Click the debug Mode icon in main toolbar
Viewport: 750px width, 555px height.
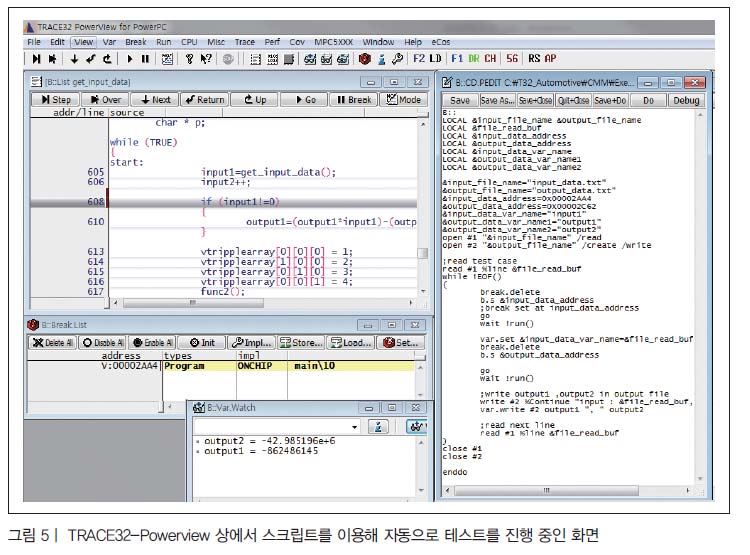click(167, 59)
